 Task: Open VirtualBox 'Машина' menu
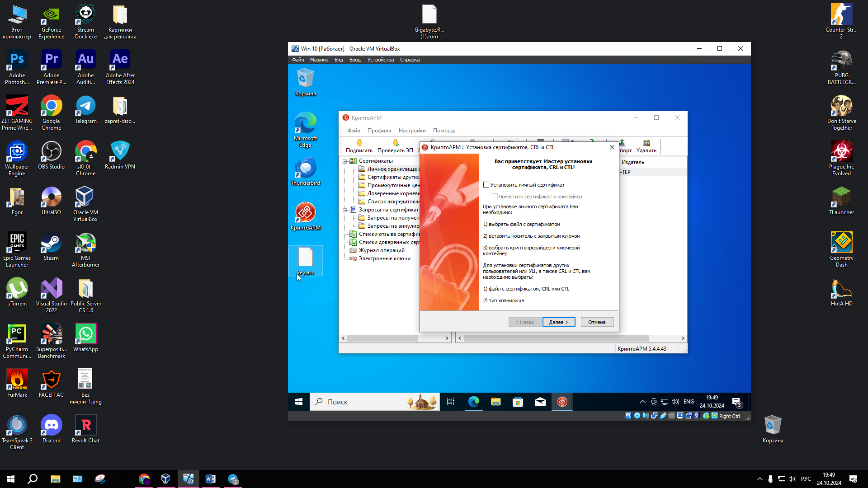point(319,60)
